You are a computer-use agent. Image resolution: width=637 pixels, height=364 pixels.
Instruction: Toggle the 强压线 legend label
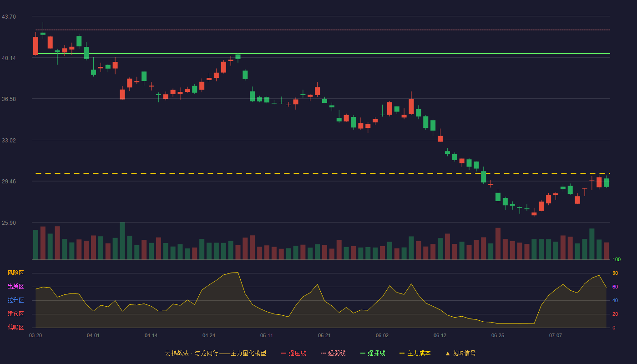point(297,353)
